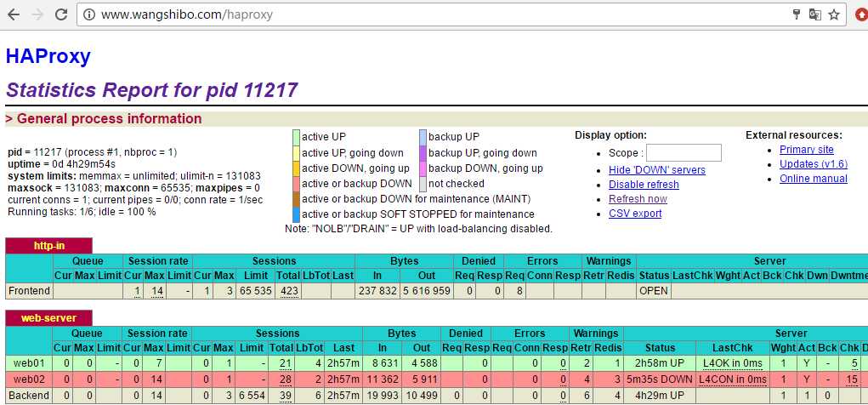The width and height of the screenshot is (868, 405).
Task: Click Disable refresh link
Action: [644, 185]
